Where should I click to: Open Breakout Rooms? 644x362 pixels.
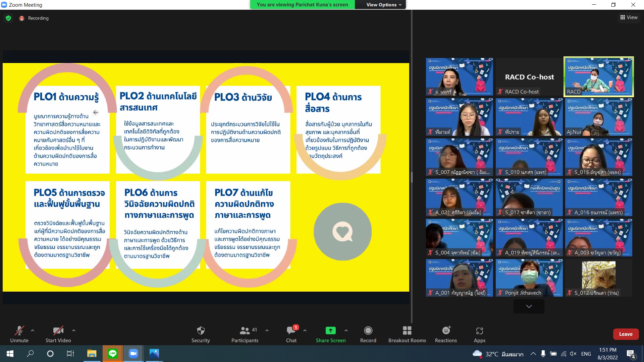(407, 335)
